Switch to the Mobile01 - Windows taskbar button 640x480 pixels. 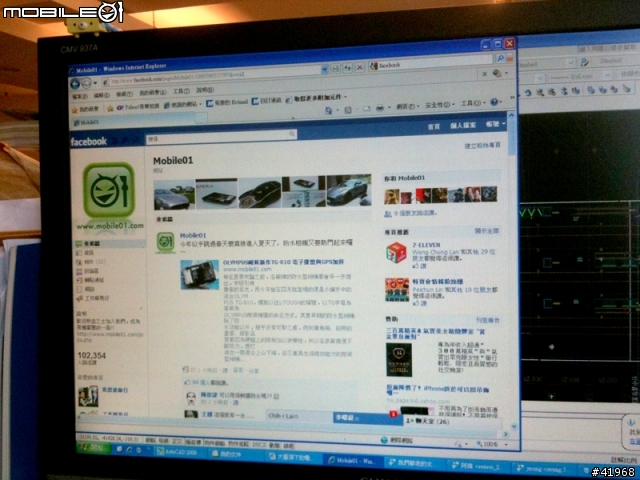tap(354, 460)
